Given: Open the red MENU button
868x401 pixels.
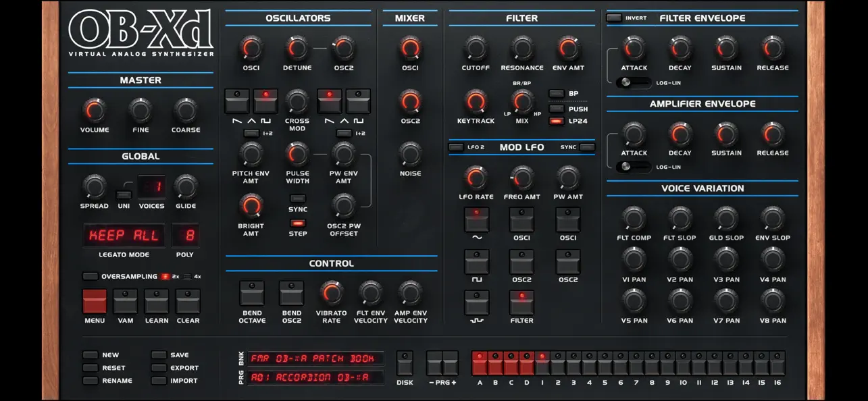Looking at the screenshot, I should [x=95, y=301].
